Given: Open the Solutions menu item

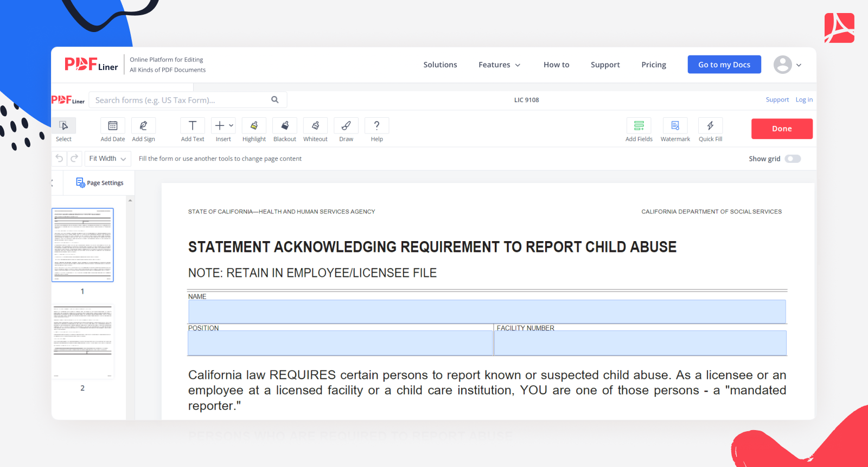Looking at the screenshot, I should pyautogui.click(x=440, y=65).
